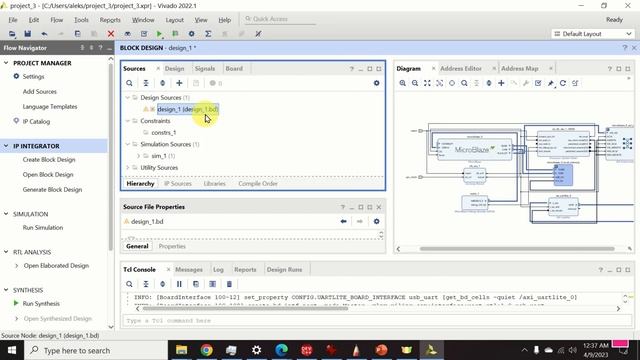Go back with Source File Properties left arrow

343,221
